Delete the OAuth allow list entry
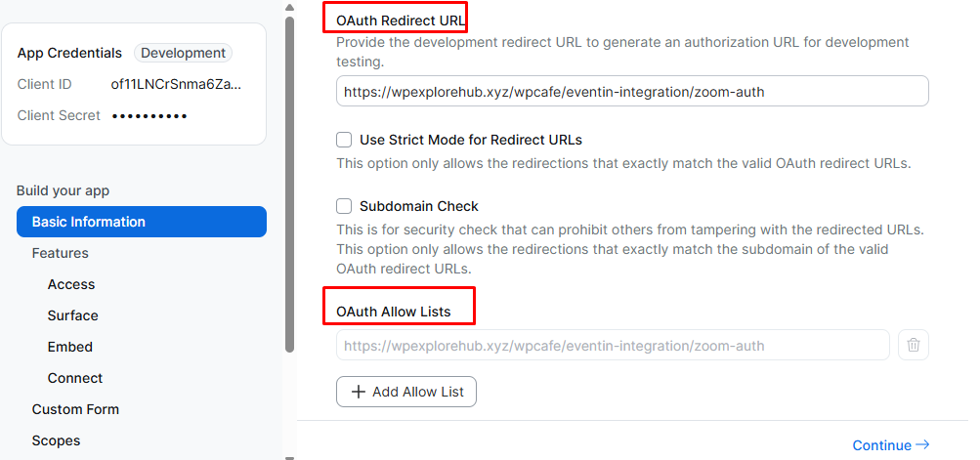This screenshot has height=460, width=980. pyautogui.click(x=913, y=345)
